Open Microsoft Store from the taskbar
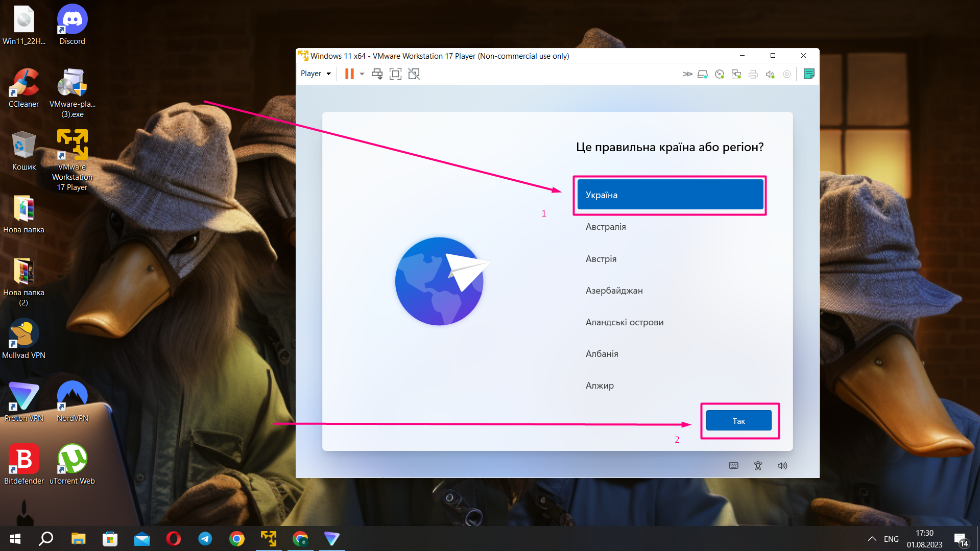980x551 pixels. (x=110, y=539)
